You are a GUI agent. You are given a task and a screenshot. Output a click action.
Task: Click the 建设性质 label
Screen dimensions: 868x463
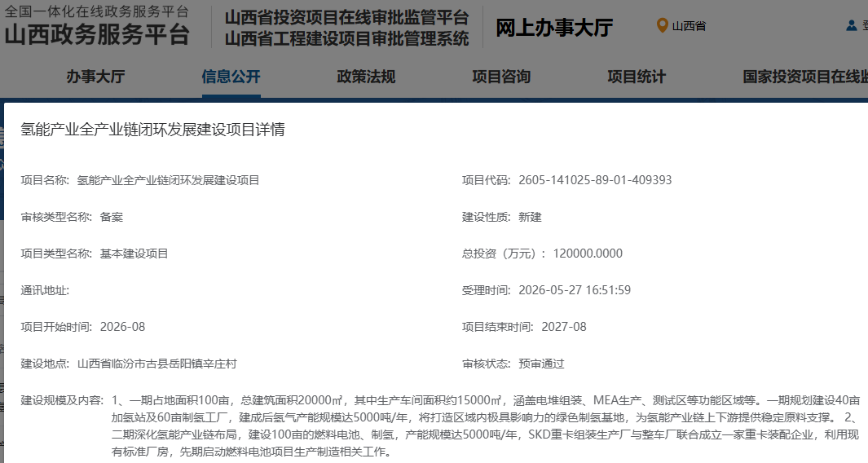486,217
